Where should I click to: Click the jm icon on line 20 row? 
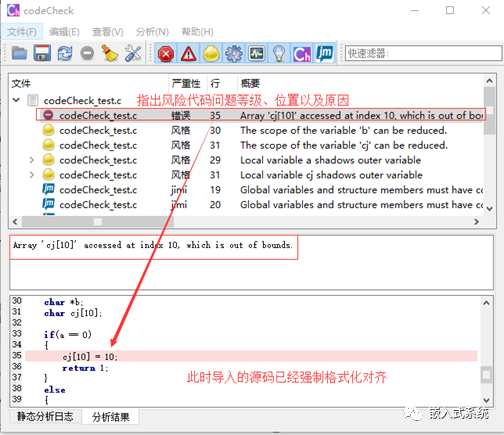[x=48, y=204]
